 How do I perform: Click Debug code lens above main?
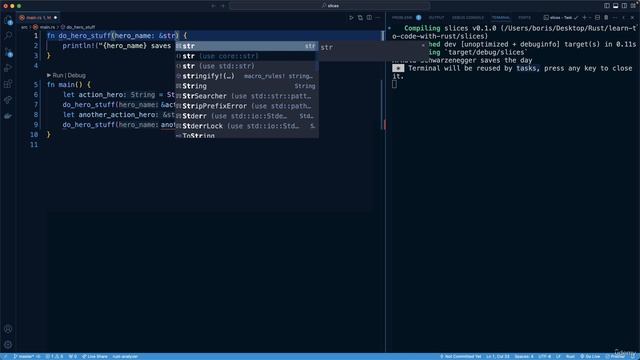point(77,75)
